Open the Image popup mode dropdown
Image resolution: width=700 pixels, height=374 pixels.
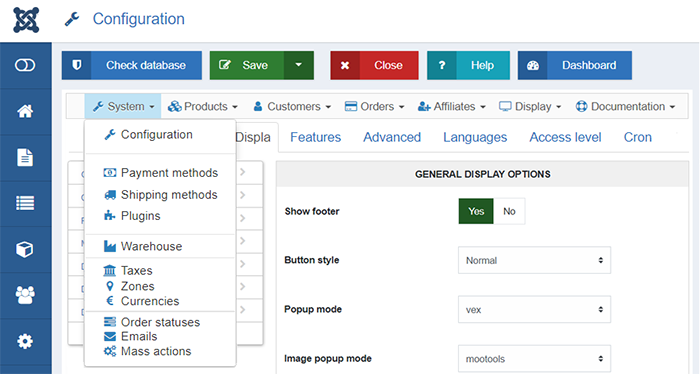coord(534,358)
